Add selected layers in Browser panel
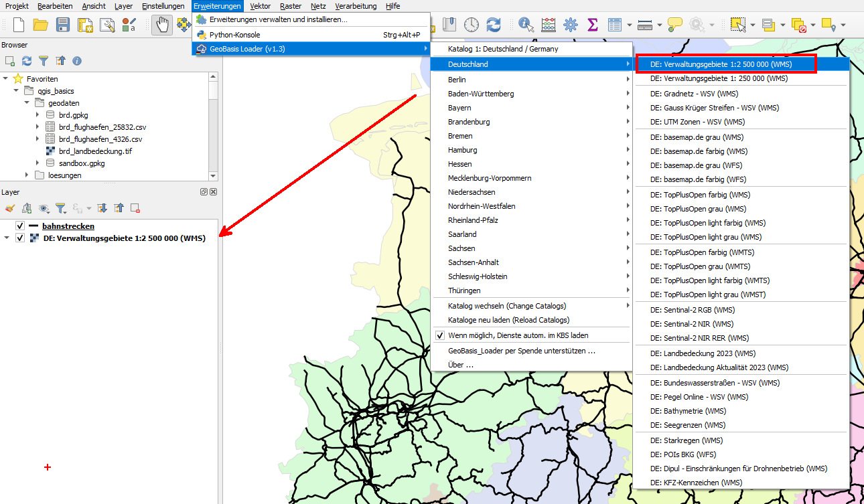Viewport: 864px width, 504px height. (10, 61)
